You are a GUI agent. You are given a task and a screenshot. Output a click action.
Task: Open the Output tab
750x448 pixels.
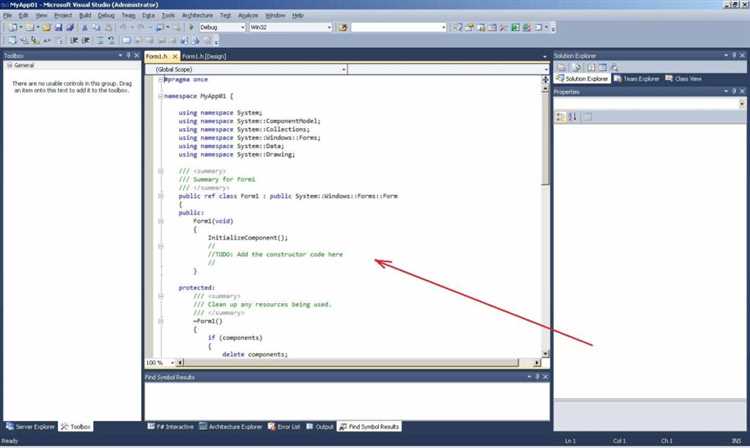click(320, 426)
